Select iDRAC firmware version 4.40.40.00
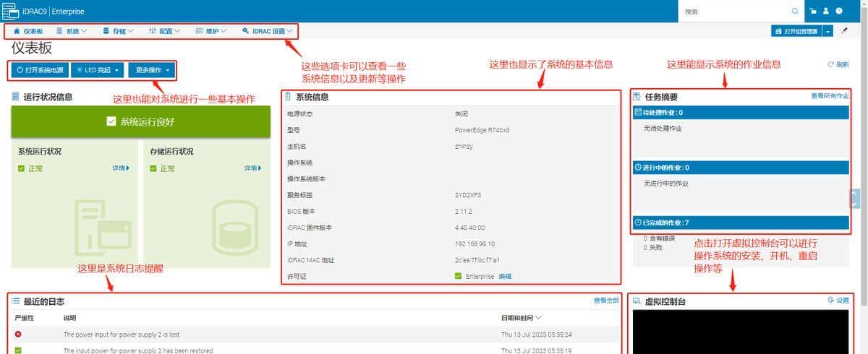Image resolution: width=868 pixels, height=354 pixels. (470, 228)
